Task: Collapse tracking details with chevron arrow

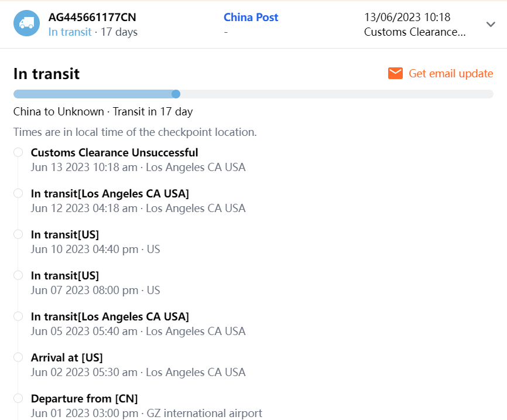Action: click(491, 24)
